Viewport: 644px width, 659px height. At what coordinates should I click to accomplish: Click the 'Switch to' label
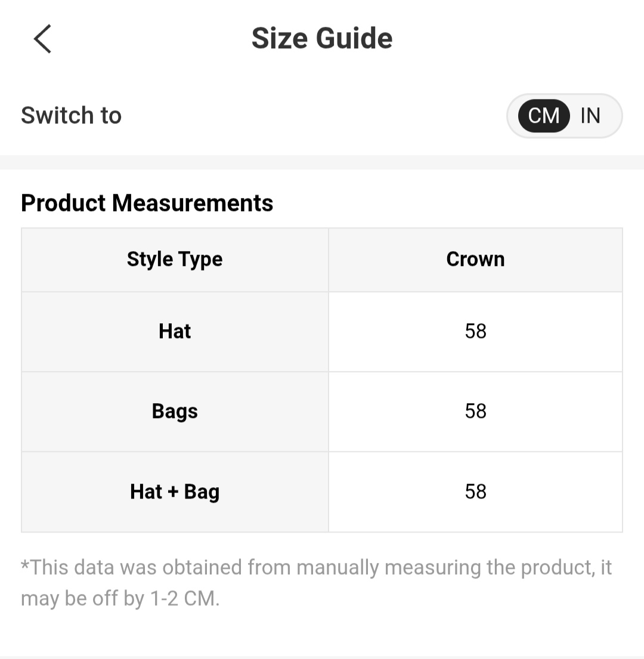click(71, 116)
